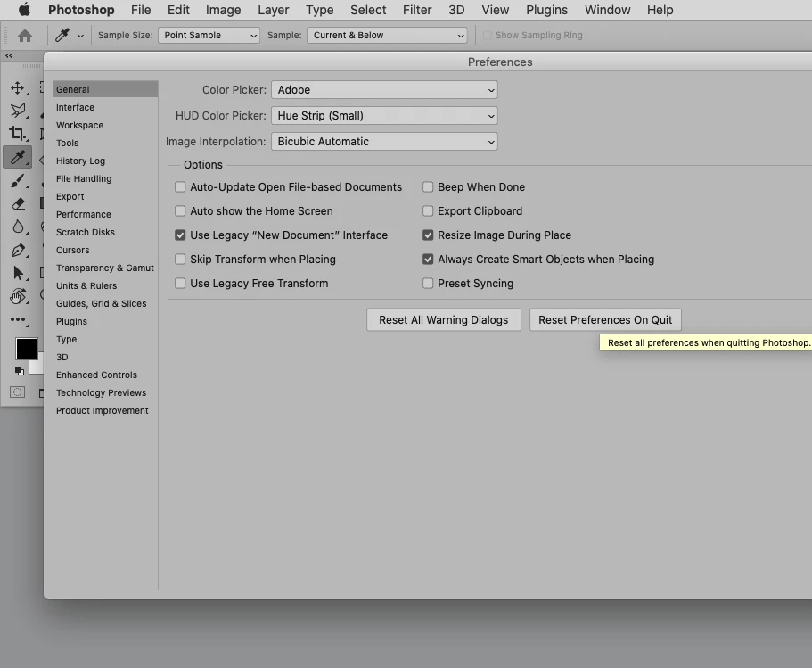Screen dimensions: 812x668
Task: Check Skip Transform when Placing
Action: point(180,260)
